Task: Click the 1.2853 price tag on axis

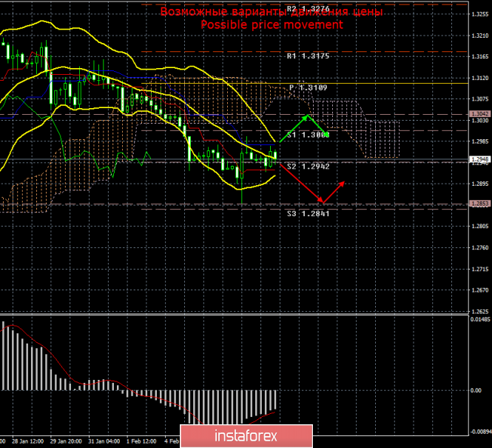Action: coord(479,204)
